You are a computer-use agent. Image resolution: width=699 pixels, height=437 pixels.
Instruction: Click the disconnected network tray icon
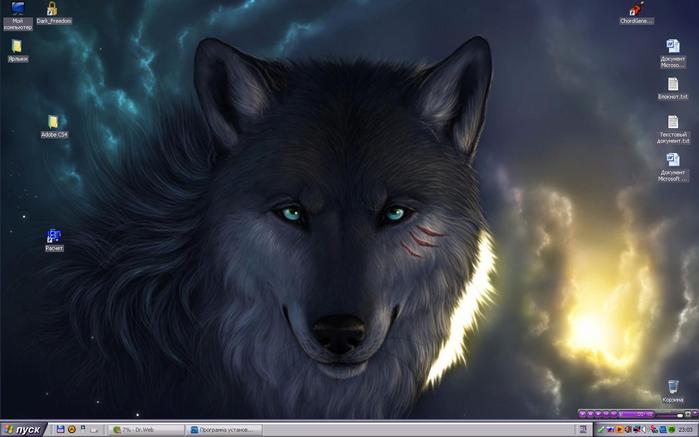pos(637,429)
